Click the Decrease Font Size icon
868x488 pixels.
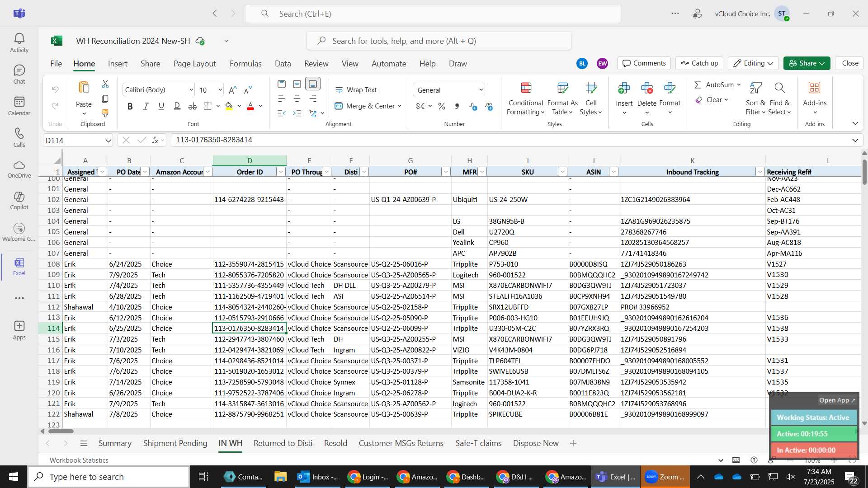248,90
